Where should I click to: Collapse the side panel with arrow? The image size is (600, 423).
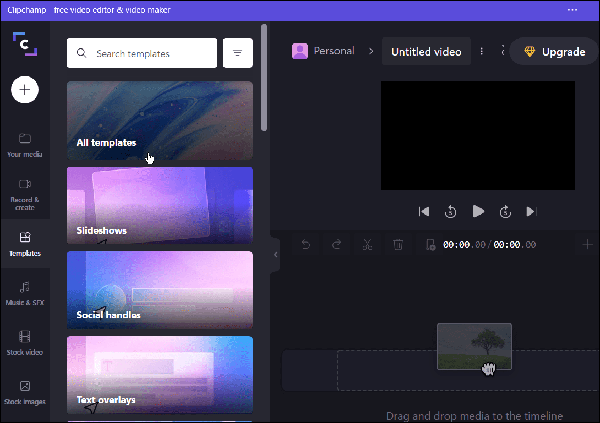(276, 255)
